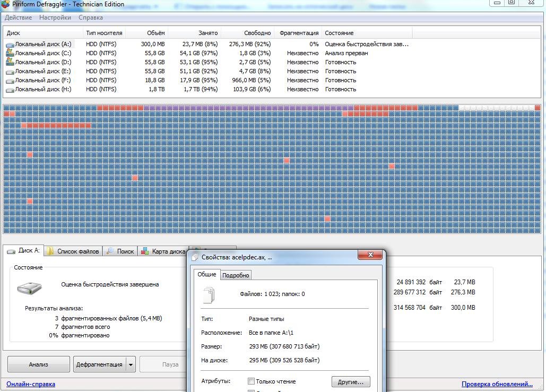Switch to the Диск A: tab
Image resolution: width=546 pixels, height=392 pixels.
pos(23,251)
